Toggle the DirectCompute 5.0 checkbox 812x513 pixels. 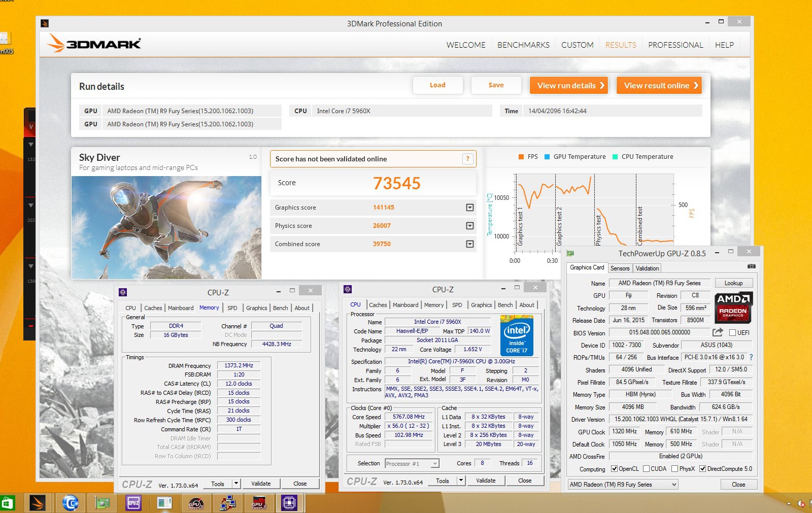coord(703,469)
